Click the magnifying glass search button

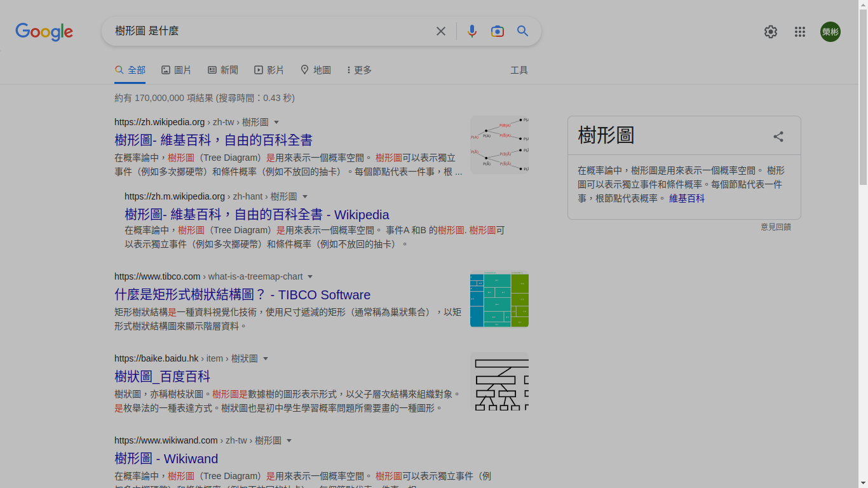[x=522, y=31]
